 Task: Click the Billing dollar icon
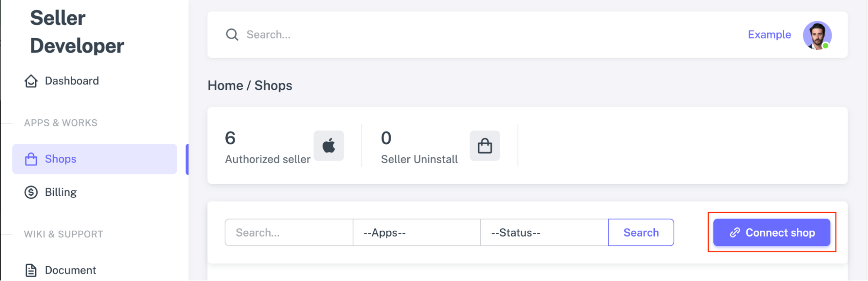pyautogui.click(x=30, y=192)
